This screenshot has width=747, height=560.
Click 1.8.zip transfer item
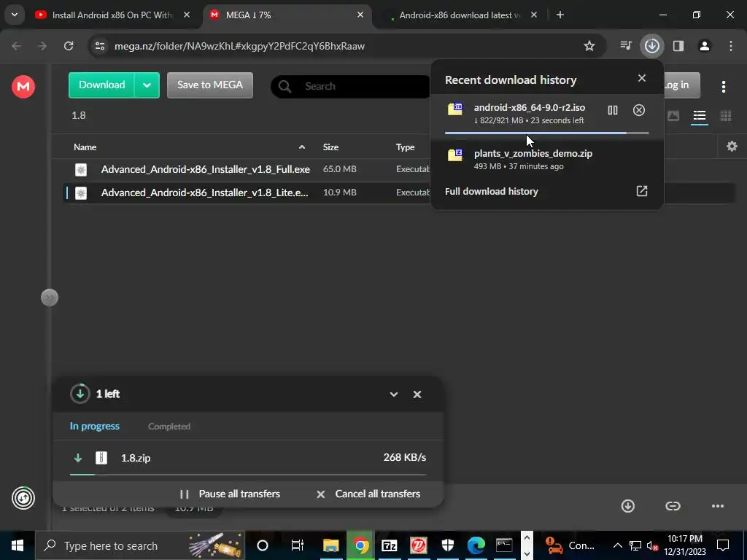(x=248, y=458)
